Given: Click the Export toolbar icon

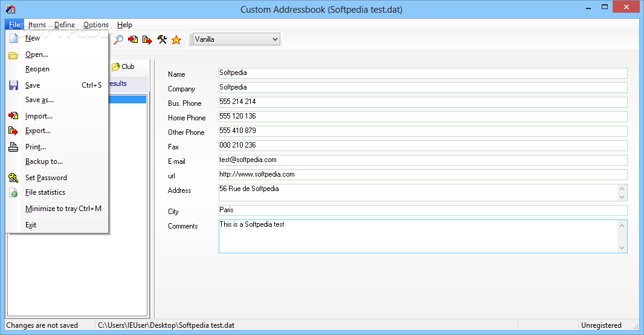Looking at the screenshot, I should point(147,39).
